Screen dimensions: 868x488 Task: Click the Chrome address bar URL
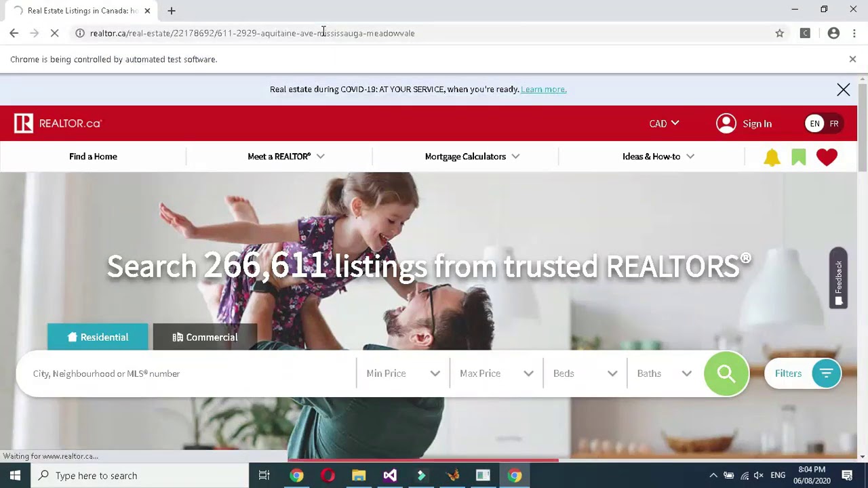pyautogui.click(x=252, y=33)
